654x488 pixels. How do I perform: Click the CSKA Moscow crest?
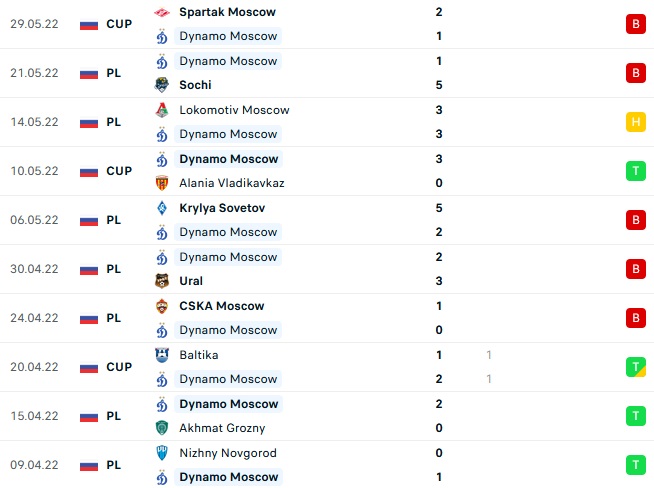pyautogui.click(x=162, y=306)
